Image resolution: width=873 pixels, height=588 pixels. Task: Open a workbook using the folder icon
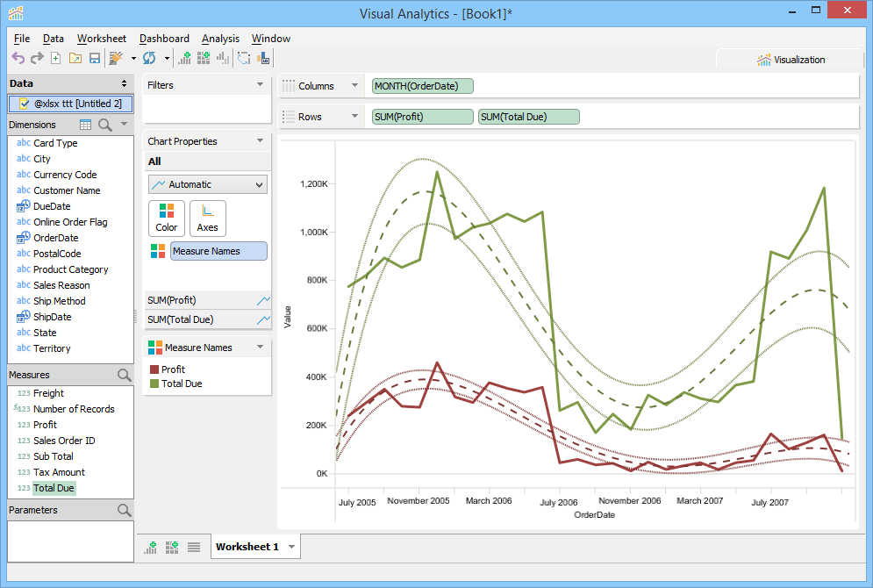pyautogui.click(x=75, y=58)
